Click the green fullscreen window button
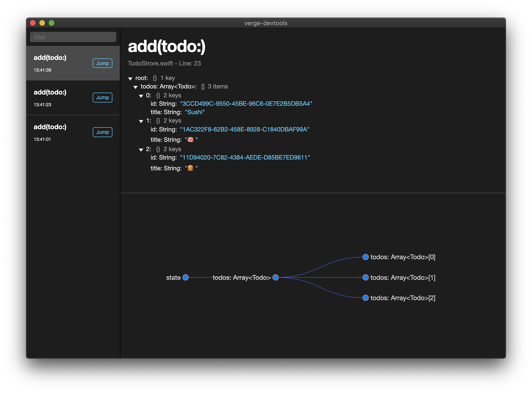The image size is (532, 393). coord(52,23)
